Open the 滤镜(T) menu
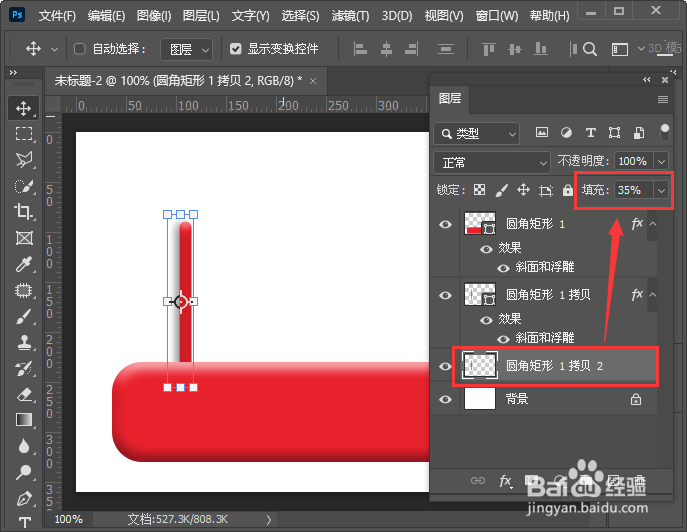 click(350, 16)
